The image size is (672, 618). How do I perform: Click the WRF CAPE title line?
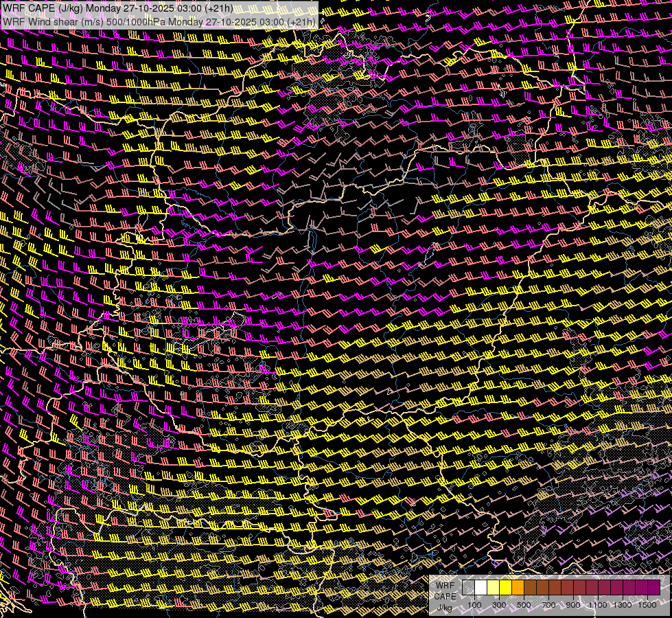pos(118,8)
